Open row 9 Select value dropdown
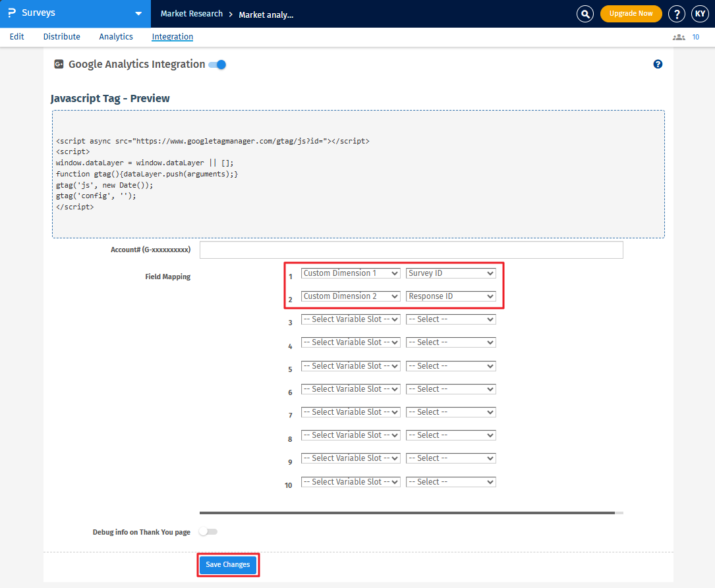The width and height of the screenshot is (715, 588). coord(451,458)
